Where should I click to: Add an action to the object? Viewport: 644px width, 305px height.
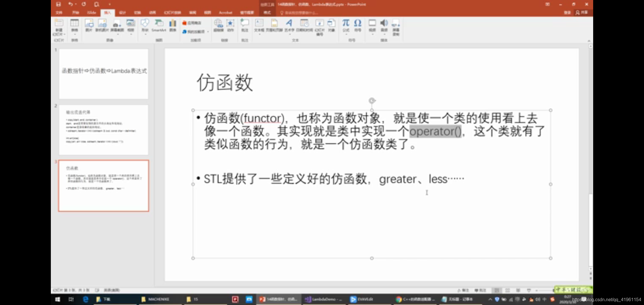[x=230, y=25]
